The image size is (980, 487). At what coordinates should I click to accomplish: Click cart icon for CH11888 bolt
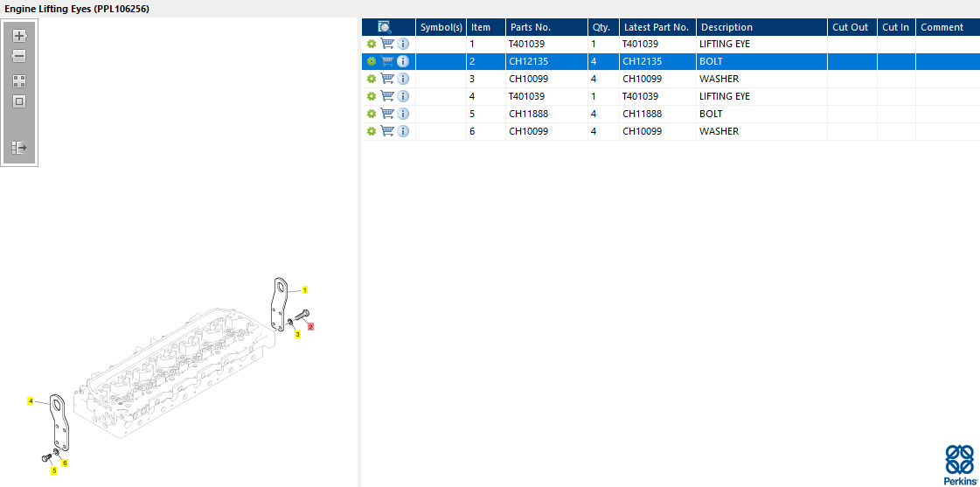pyautogui.click(x=387, y=114)
